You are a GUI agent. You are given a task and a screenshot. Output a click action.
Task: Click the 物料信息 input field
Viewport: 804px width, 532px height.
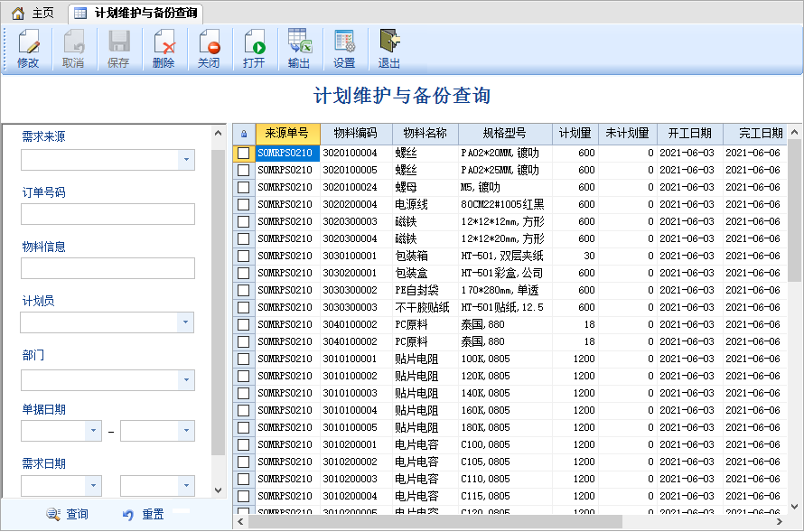(x=108, y=268)
